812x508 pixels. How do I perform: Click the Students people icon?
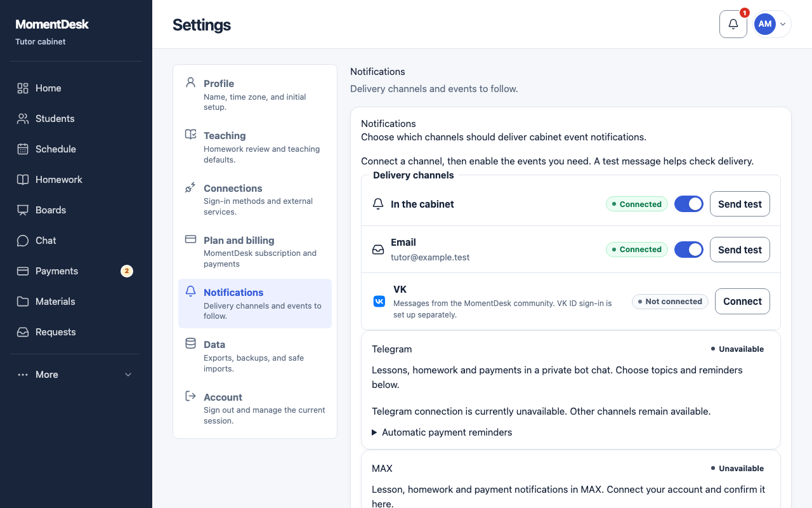23,119
